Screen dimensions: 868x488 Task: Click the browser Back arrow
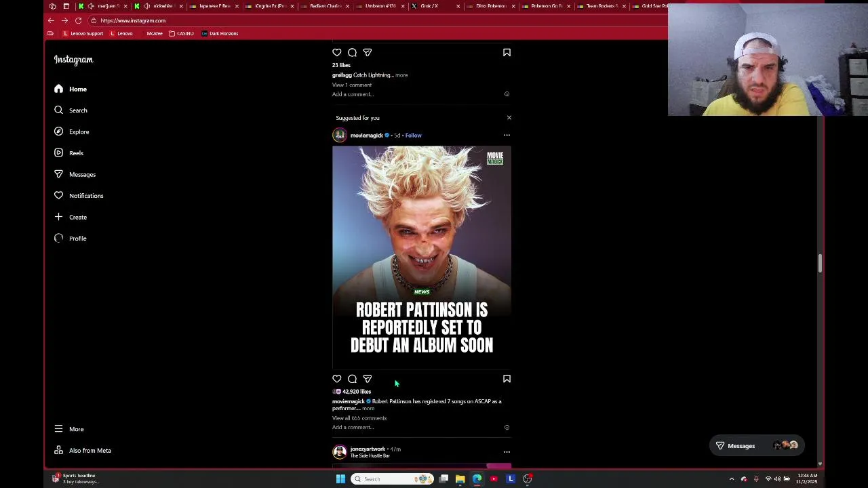51,20
